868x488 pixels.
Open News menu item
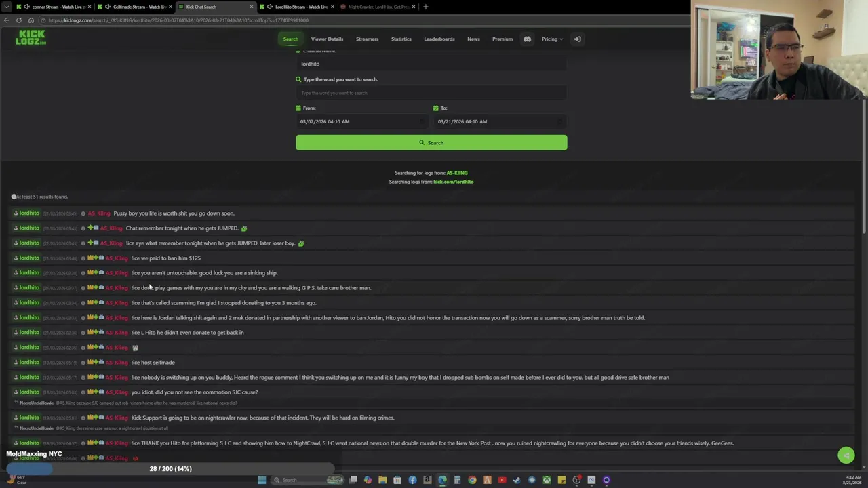(x=473, y=39)
